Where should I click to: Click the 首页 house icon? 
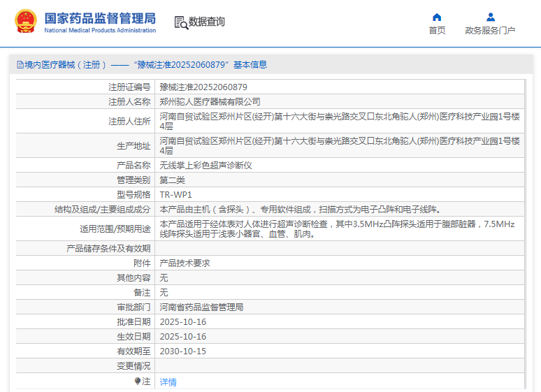click(x=437, y=17)
